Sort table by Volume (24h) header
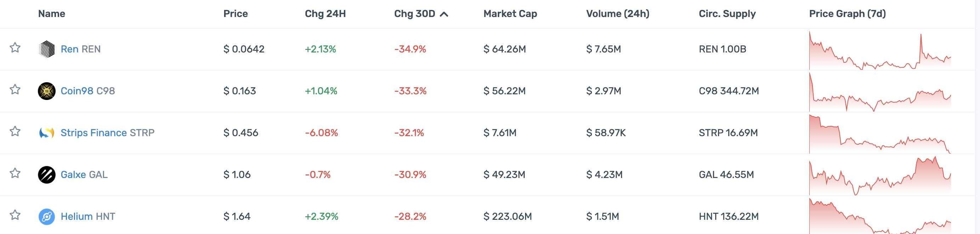This screenshot has height=234, width=980. pyautogui.click(x=617, y=14)
